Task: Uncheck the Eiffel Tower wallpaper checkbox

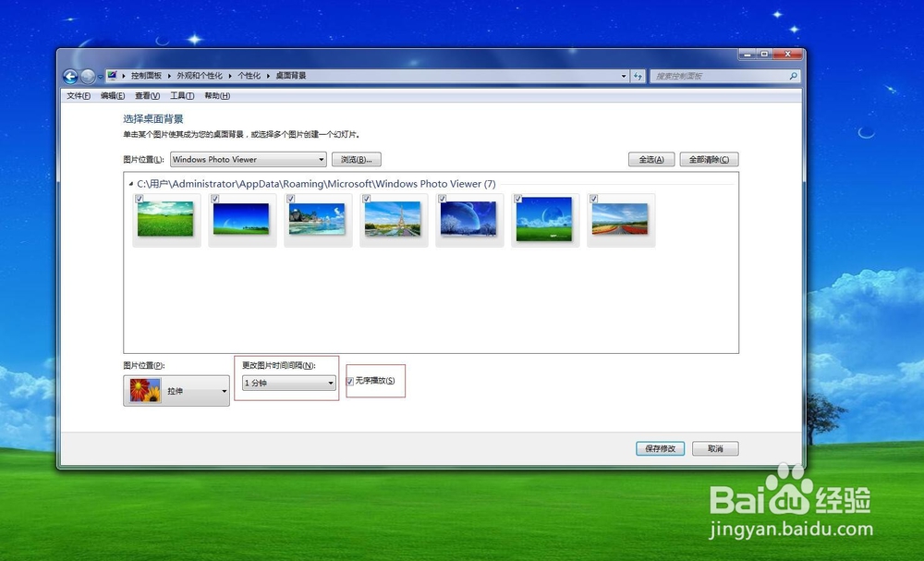Action: click(367, 199)
